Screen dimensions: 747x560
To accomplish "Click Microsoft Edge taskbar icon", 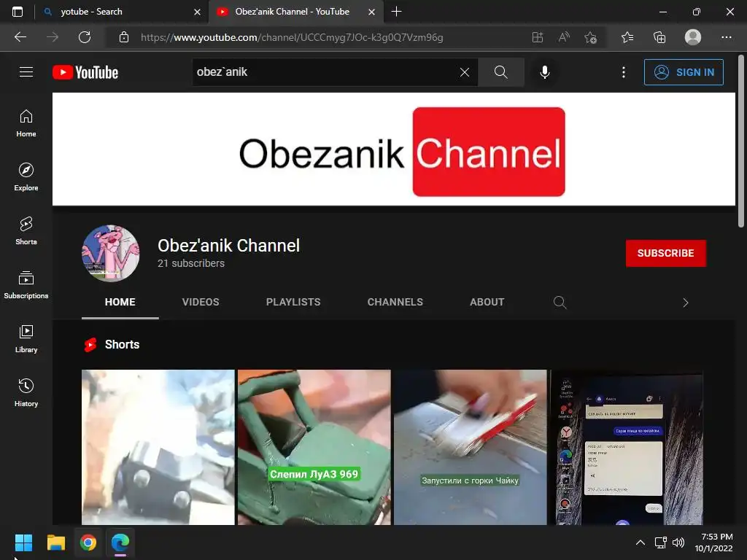I will pyautogui.click(x=120, y=542).
